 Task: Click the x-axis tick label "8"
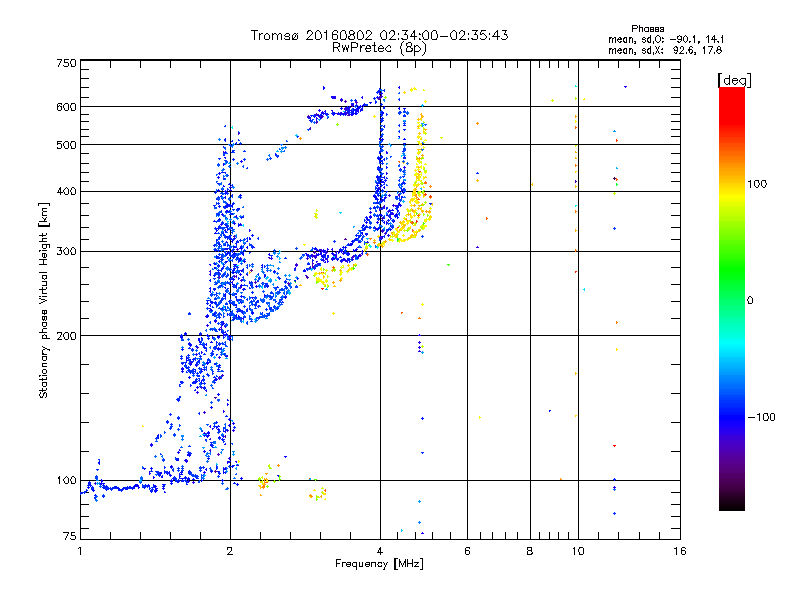pos(530,551)
